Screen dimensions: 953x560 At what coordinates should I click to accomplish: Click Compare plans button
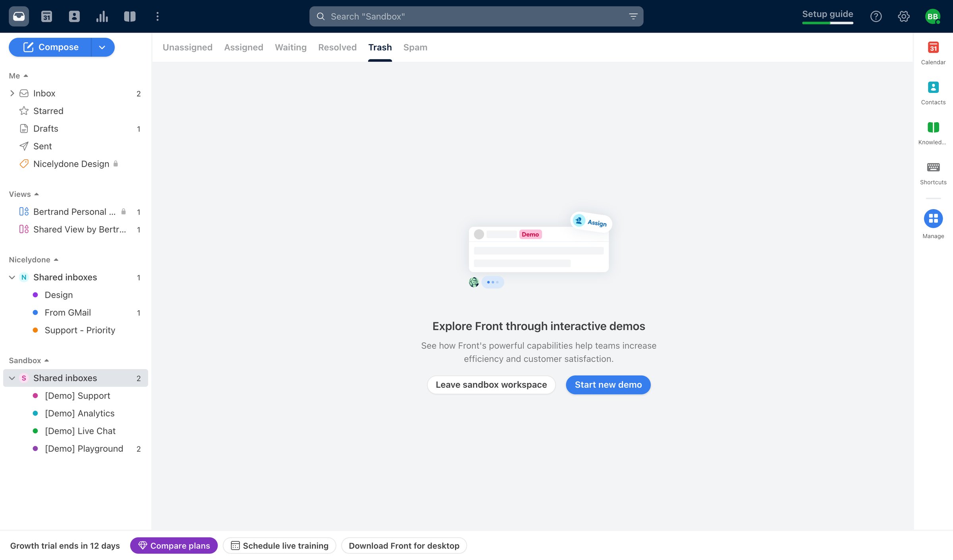point(174,546)
